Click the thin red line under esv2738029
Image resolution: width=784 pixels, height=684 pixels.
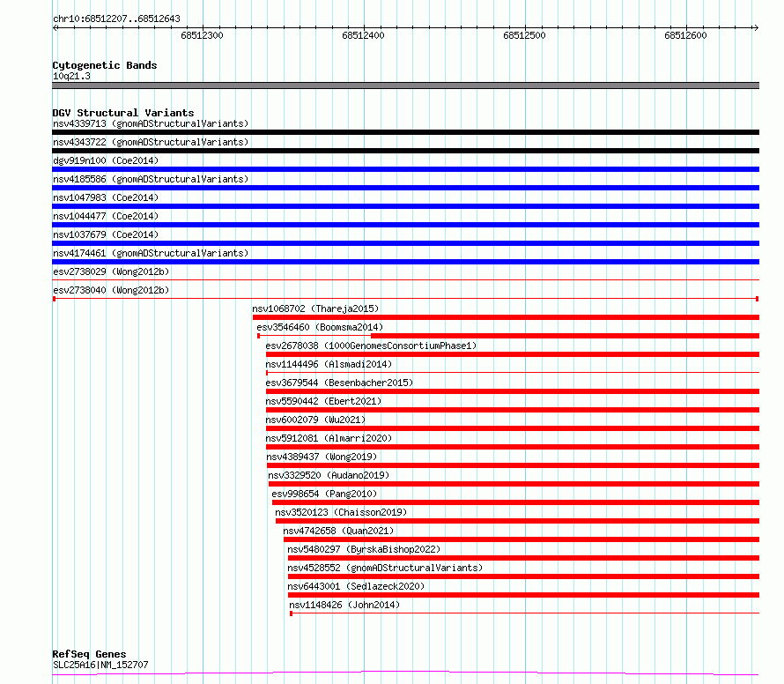click(x=405, y=280)
